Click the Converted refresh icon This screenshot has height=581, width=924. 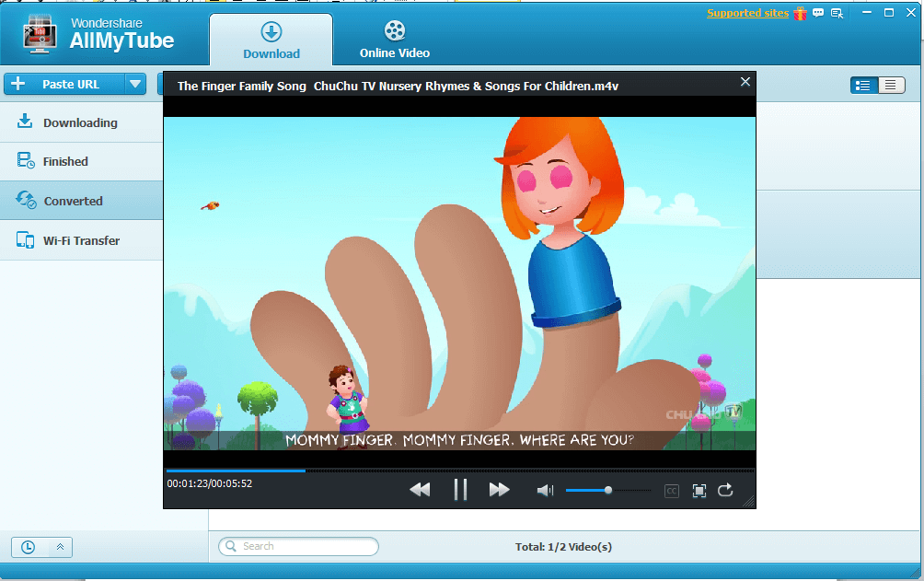pos(26,200)
